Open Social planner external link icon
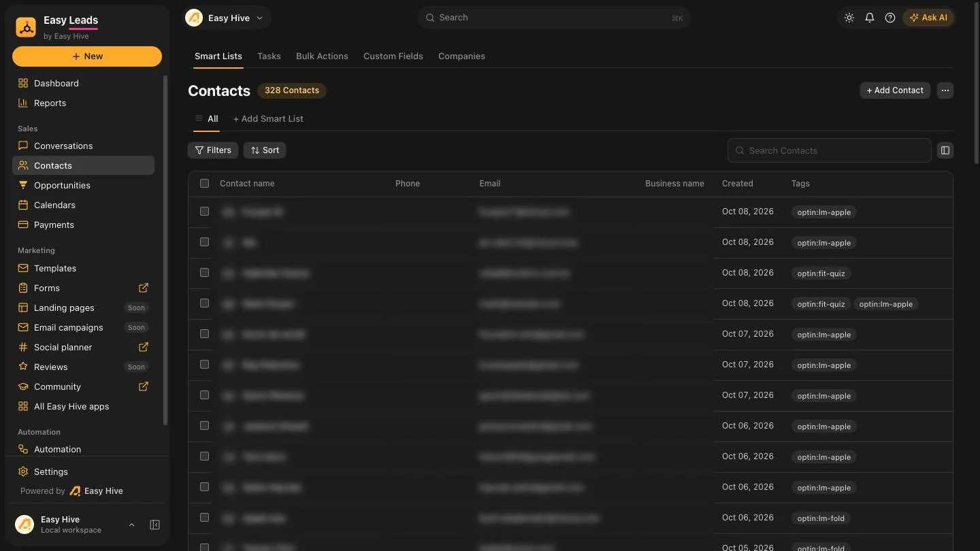 [x=144, y=347]
